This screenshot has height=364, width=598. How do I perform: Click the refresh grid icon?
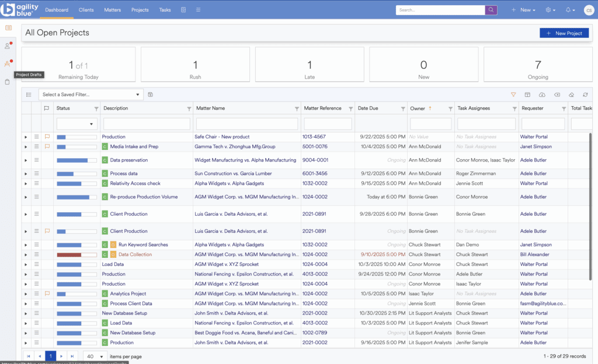click(x=585, y=94)
